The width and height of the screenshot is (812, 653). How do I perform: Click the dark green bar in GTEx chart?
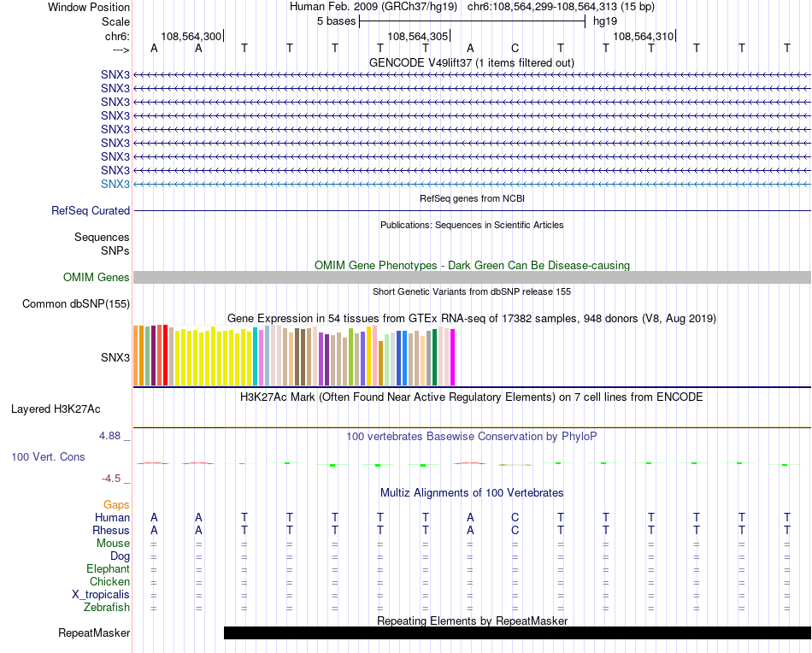435,357
